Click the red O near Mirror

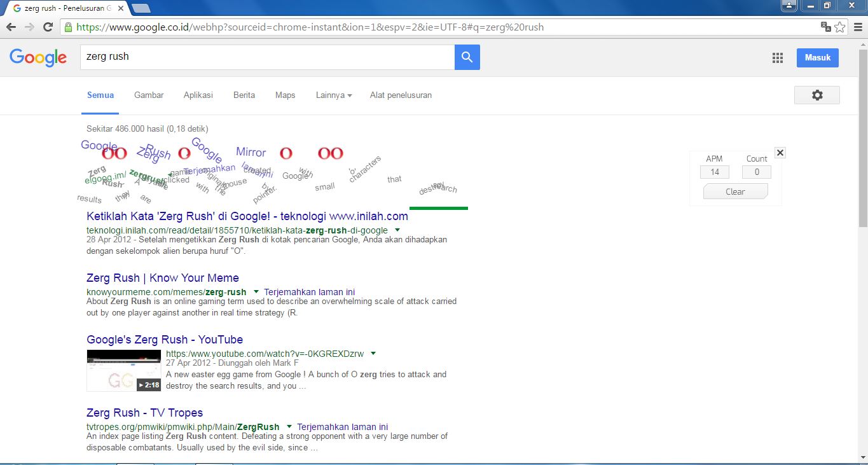pyautogui.click(x=286, y=153)
